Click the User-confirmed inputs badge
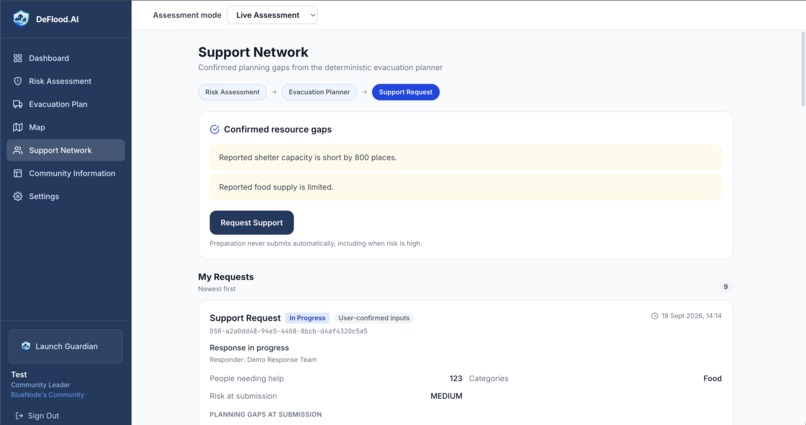The height and width of the screenshot is (425, 806). (374, 318)
